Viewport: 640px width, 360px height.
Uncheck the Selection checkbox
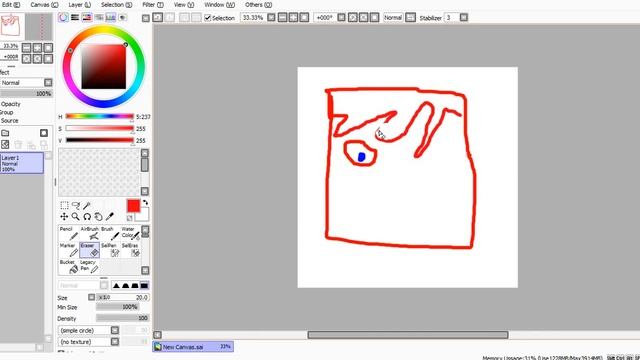(x=208, y=18)
